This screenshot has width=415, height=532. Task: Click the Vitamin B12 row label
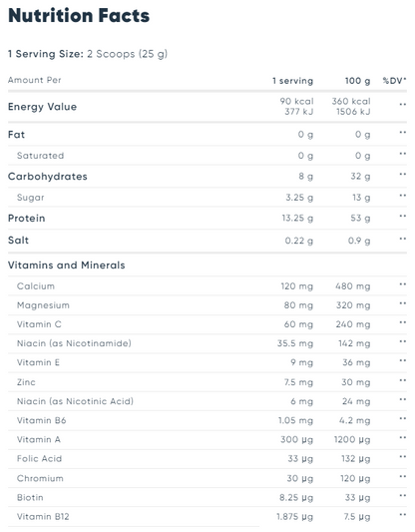43,517
